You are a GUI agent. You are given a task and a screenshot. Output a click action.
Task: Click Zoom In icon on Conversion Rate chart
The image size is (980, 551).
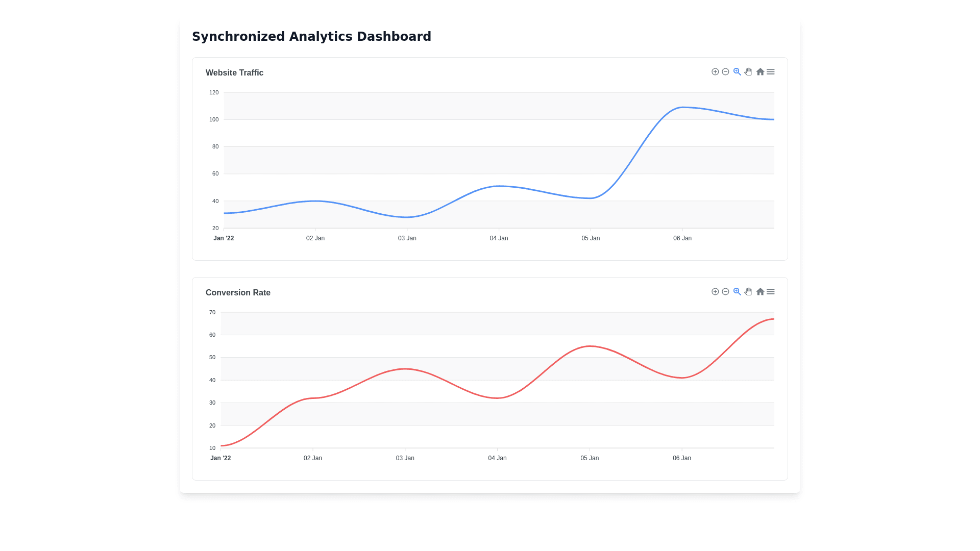(715, 292)
